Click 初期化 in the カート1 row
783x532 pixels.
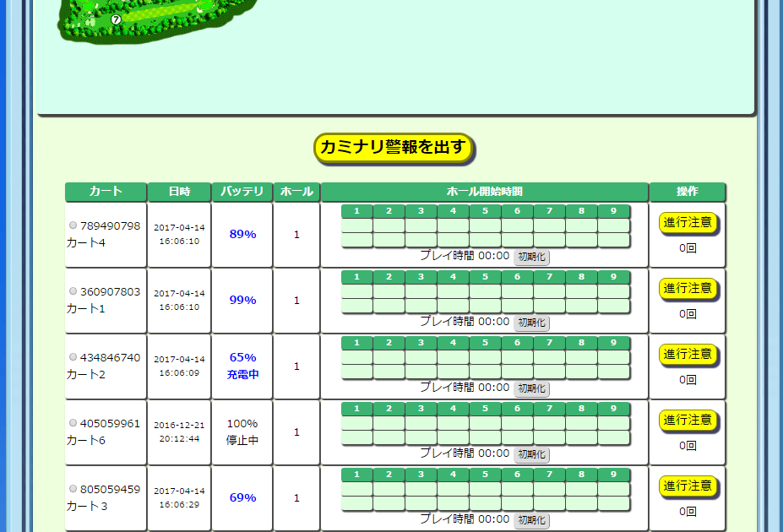531,323
